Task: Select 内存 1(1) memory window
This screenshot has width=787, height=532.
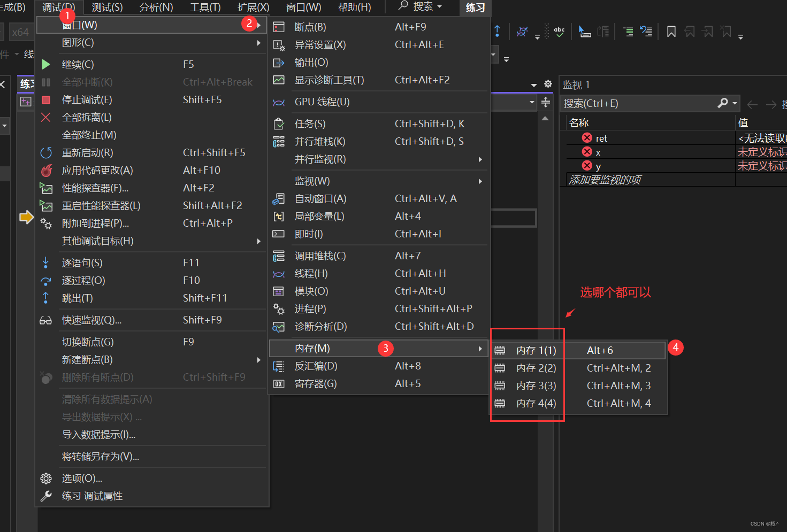Action: tap(578, 350)
